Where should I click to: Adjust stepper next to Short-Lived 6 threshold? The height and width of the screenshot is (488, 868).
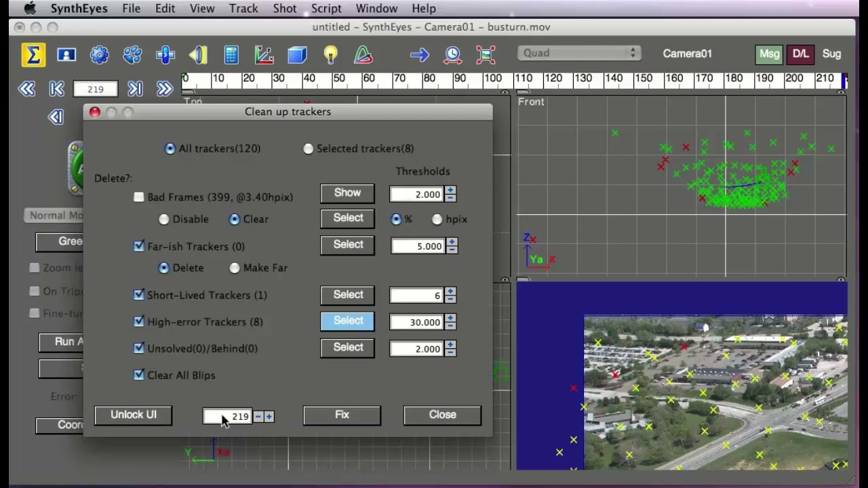click(x=450, y=296)
